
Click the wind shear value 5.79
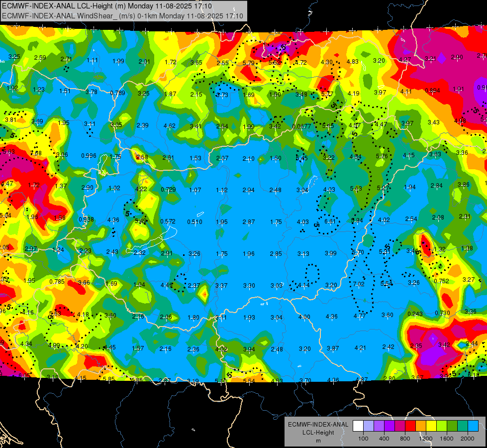(249, 63)
